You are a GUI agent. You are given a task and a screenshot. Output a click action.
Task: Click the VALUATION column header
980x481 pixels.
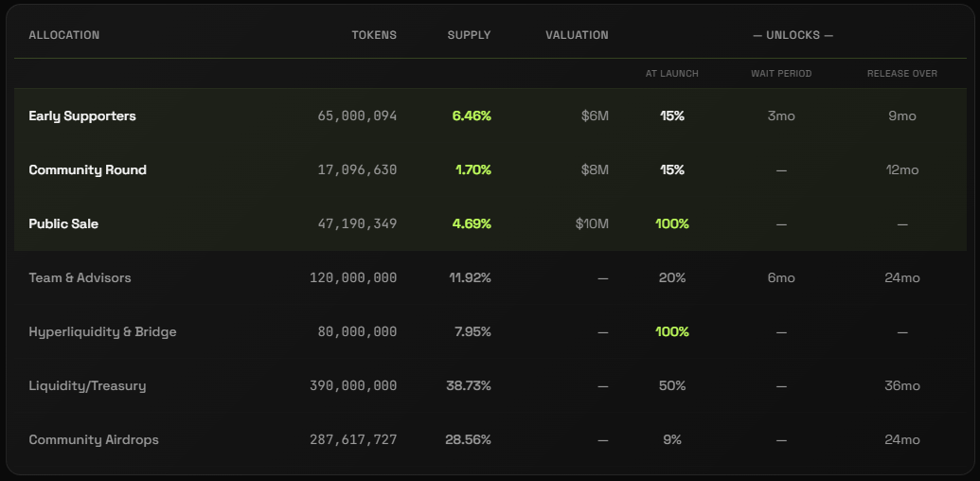point(577,36)
